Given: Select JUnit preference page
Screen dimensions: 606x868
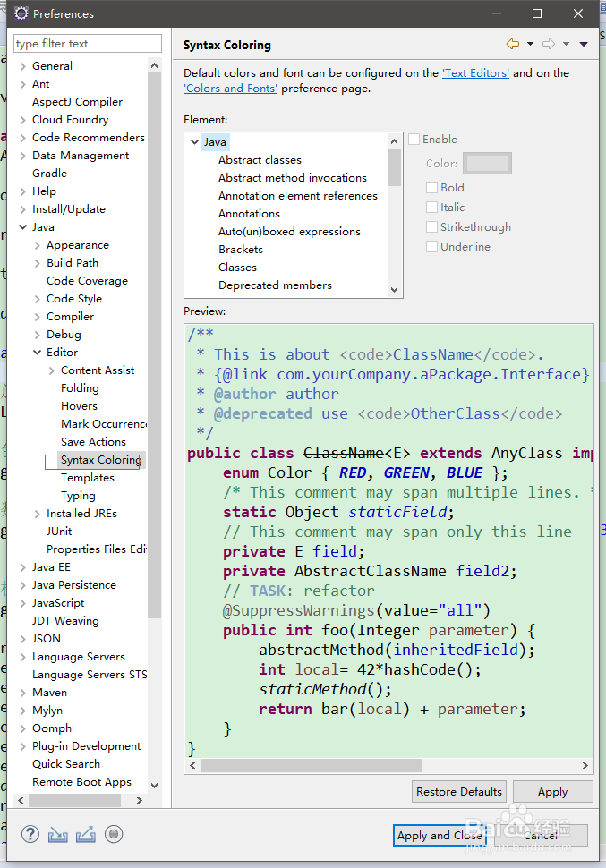Looking at the screenshot, I should tap(59, 532).
